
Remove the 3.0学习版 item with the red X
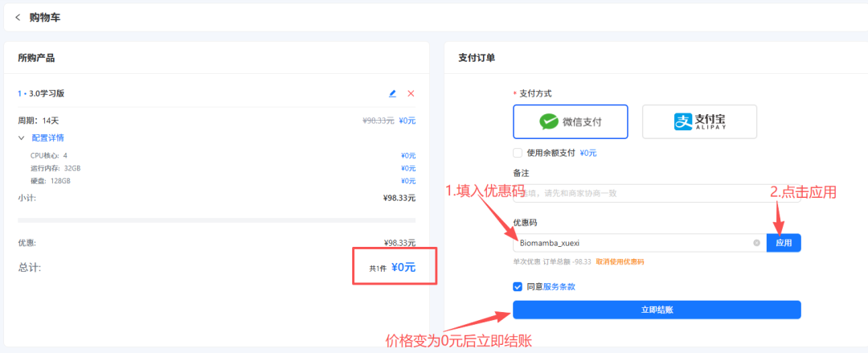411,93
